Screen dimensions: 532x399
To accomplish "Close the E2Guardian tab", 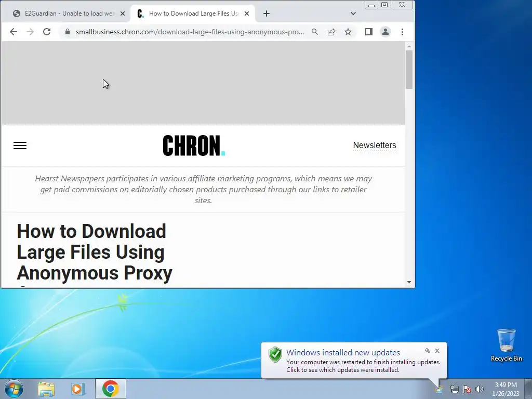I will [123, 14].
